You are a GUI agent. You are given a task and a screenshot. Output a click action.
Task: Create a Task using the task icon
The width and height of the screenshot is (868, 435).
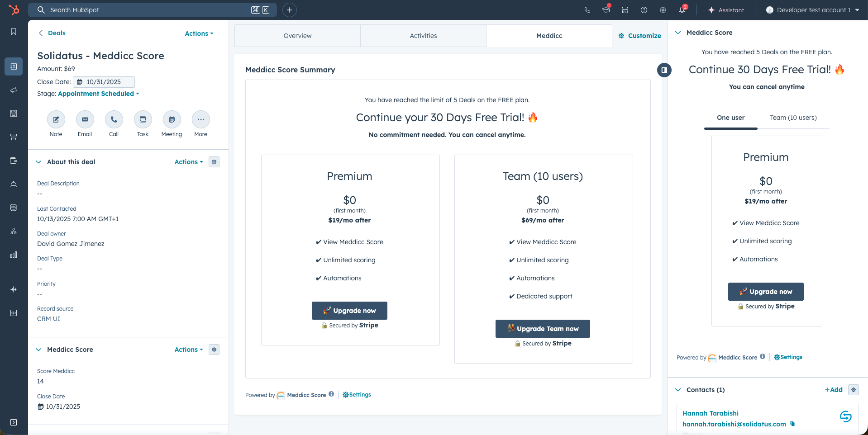pyautogui.click(x=143, y=120)
